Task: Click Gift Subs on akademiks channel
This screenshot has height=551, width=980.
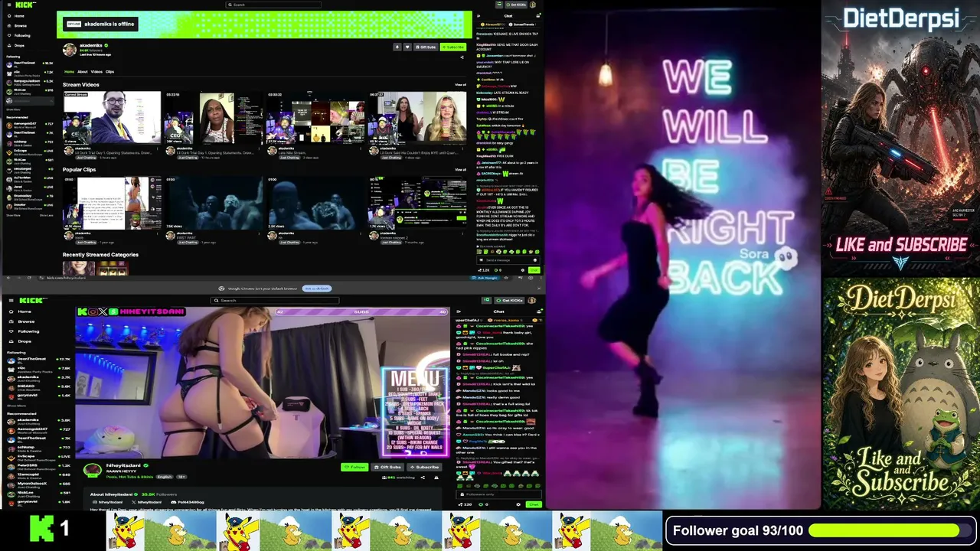Action: [426, 47]
